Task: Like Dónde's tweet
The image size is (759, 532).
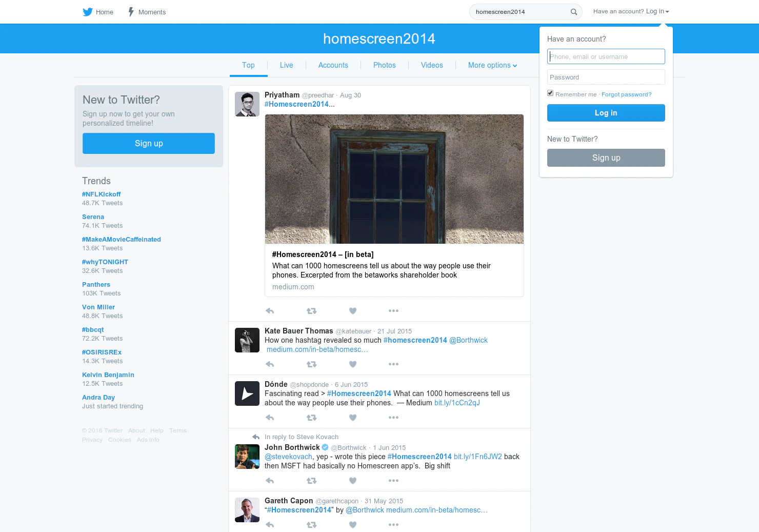Action: click(x=353, y=418)
